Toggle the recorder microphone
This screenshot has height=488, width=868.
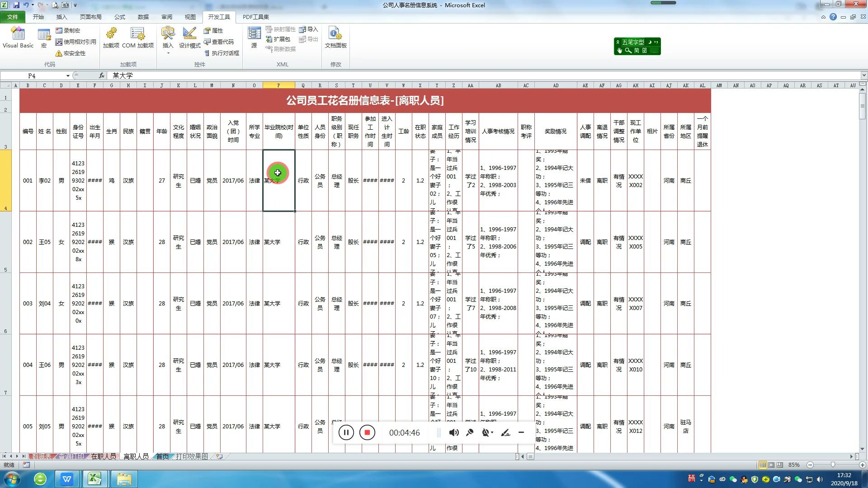tap(470, 432)
